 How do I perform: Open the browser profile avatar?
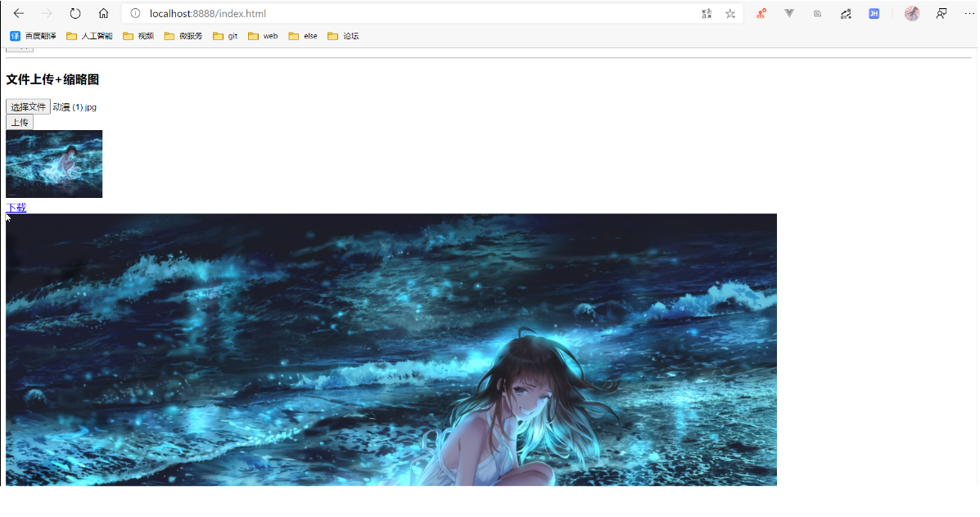point(912,13)
